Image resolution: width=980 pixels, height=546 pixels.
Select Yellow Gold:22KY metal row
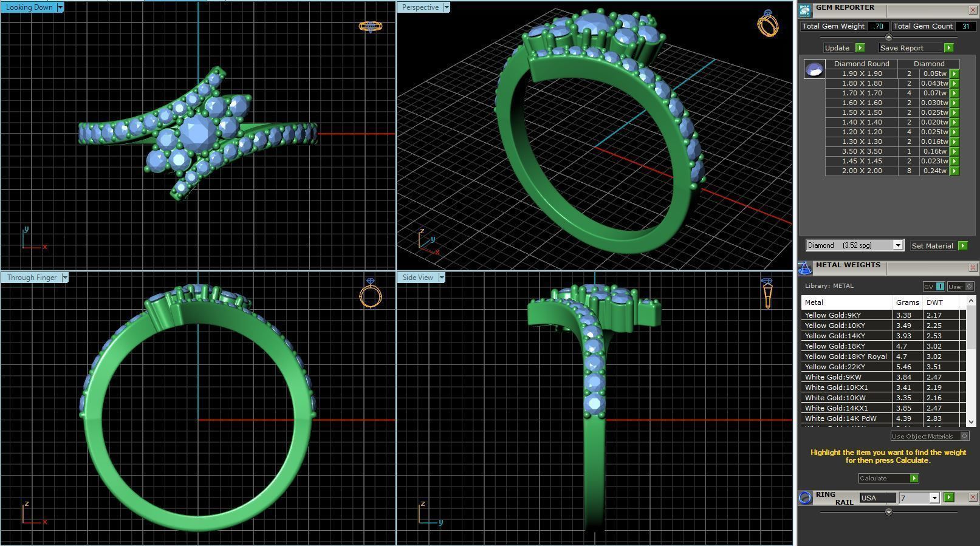coord(883,367)
